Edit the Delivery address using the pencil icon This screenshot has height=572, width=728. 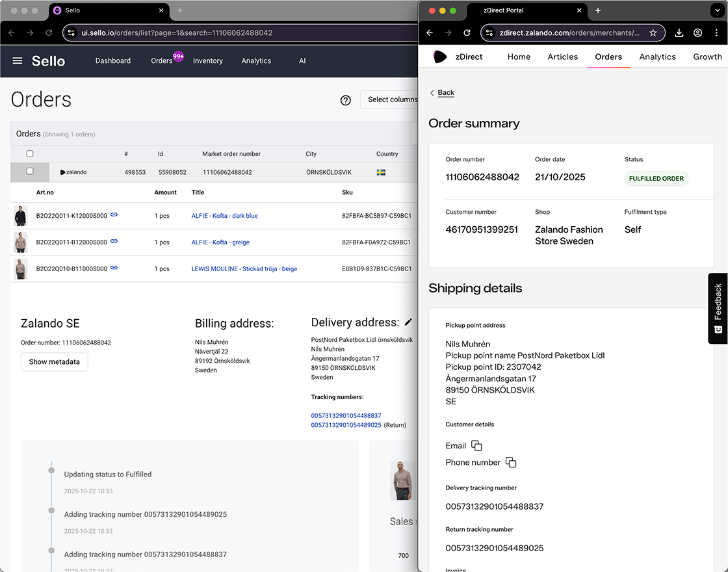coord(409,321)
